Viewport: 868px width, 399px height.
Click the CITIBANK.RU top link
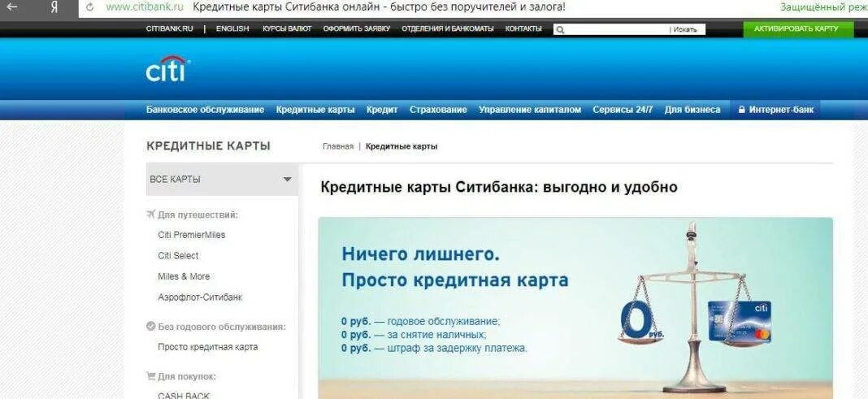tap(170, 28)
